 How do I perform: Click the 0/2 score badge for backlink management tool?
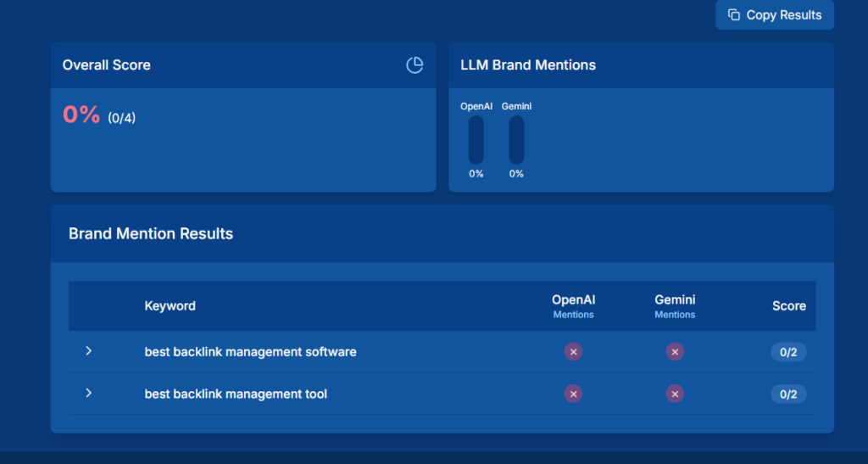coord(788,394)
